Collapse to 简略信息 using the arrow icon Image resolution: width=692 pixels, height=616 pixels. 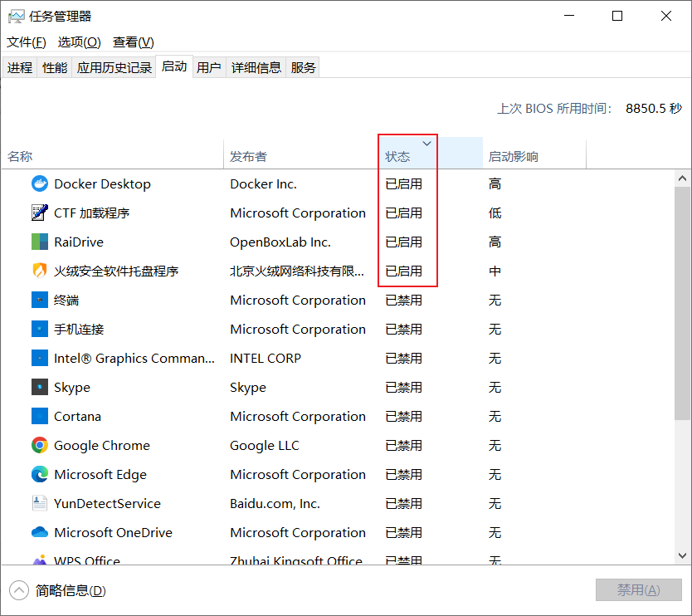tap(19, 590)
